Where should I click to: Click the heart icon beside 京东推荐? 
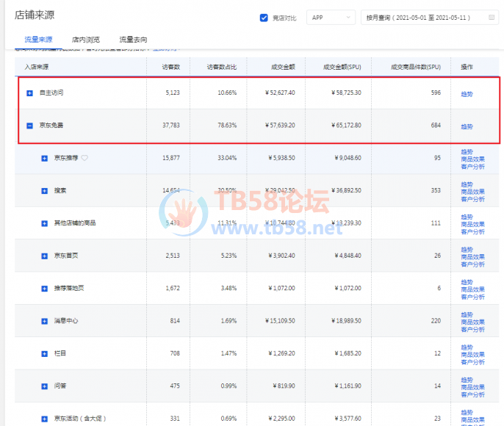point(84,158)
